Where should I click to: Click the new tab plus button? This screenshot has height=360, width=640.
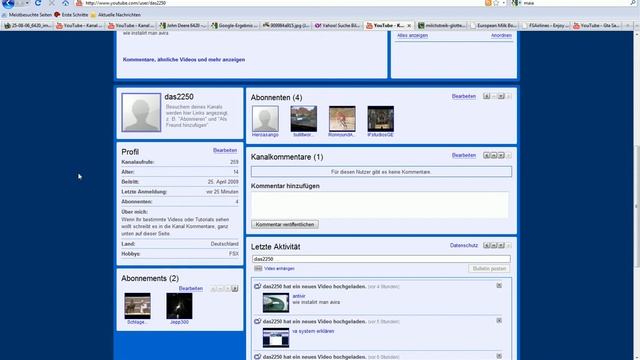tap(627, 25)
